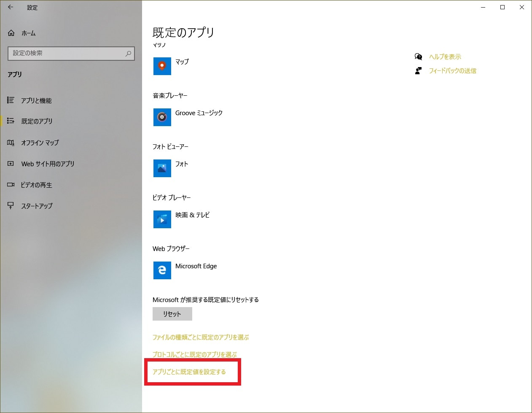The width and height of the screenshot is (532, 413).
Task: Open ヘルプを表示 link
Action: coord(445,57)
